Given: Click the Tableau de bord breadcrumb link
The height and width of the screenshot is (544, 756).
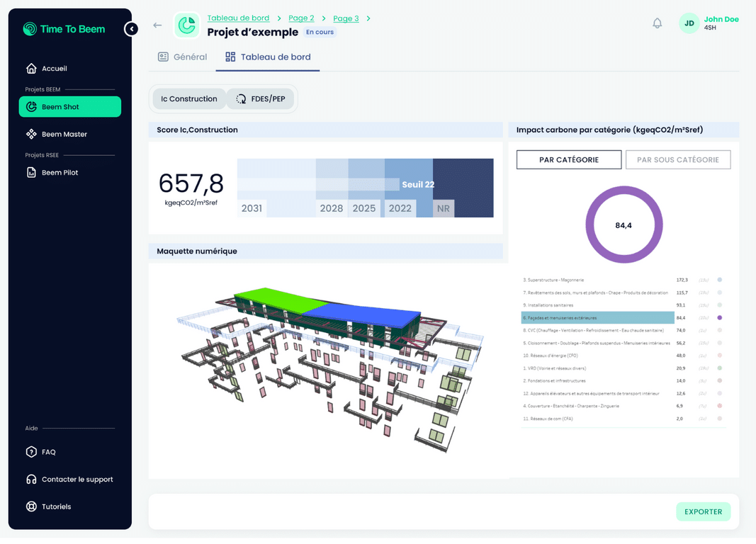Looking at the screenshot, I should [x=238, y=18].
